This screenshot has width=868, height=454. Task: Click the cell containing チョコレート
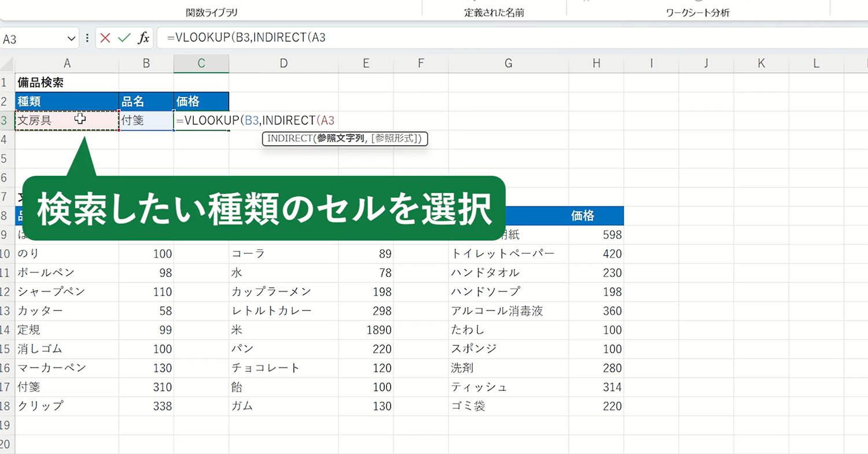[284, 368]
